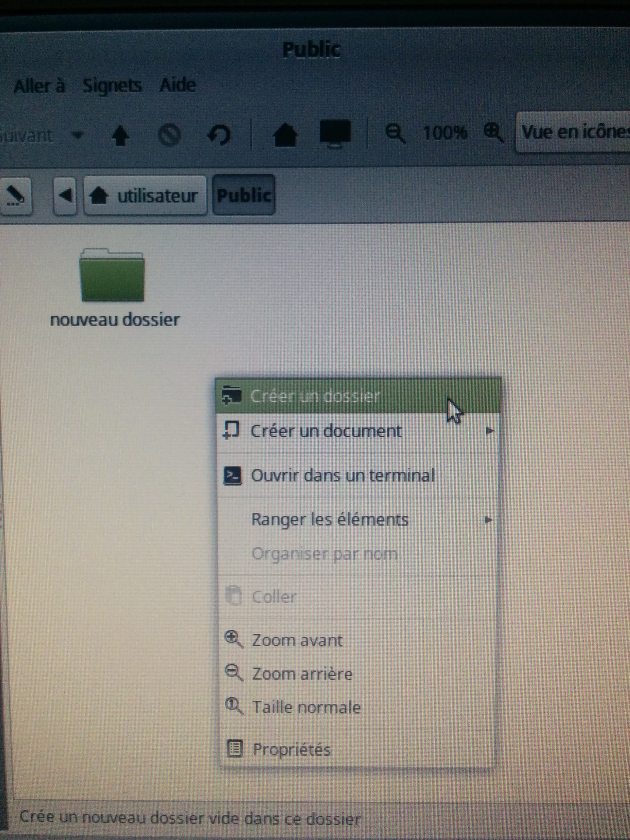Click the zoom out magnifier in toolbar
630x840 pixels.
coord(395,134)
